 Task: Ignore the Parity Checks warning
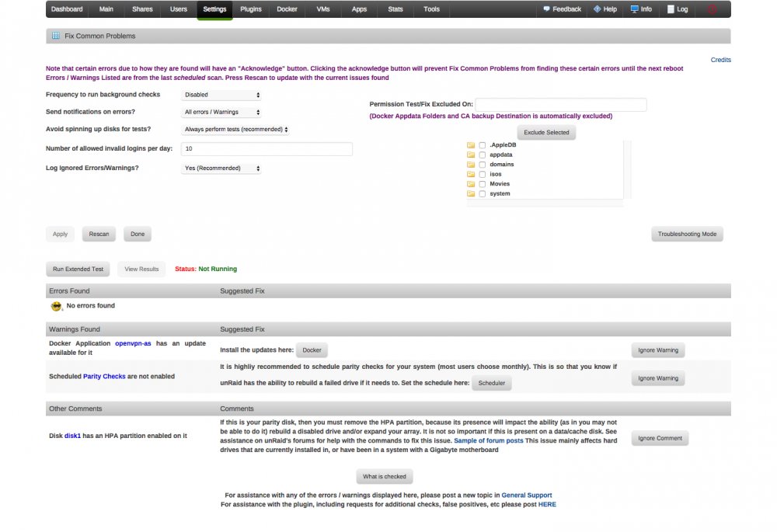click(x=658, y=378)
